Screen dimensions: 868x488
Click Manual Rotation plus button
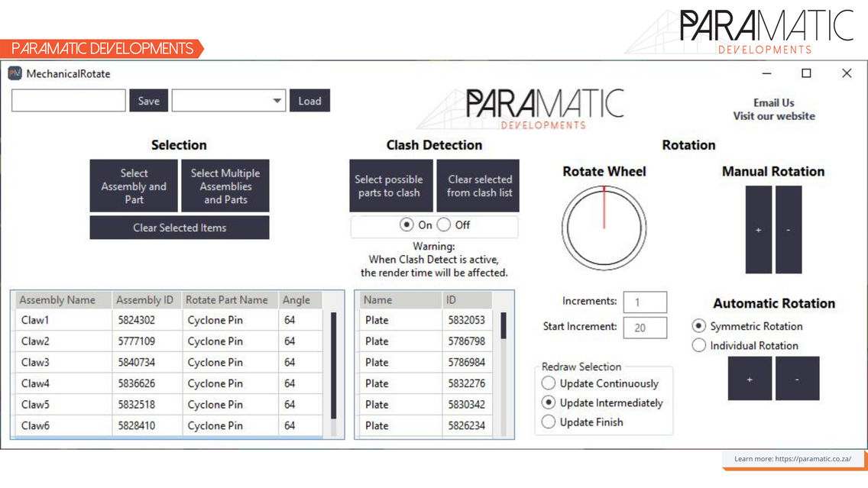pyautogui.click(x=759, y=230)
